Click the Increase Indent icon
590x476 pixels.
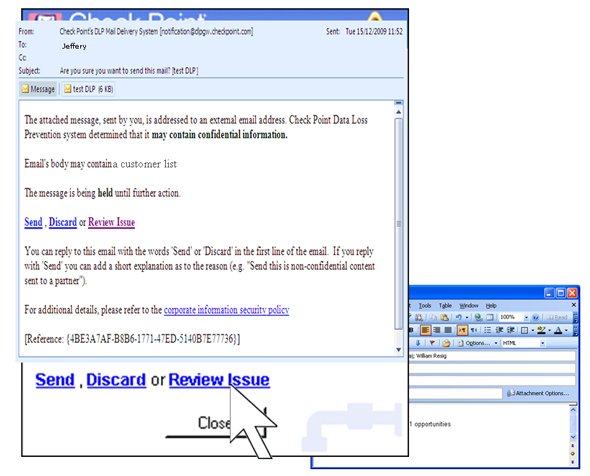pyautogui.click(x=511, y=330)
